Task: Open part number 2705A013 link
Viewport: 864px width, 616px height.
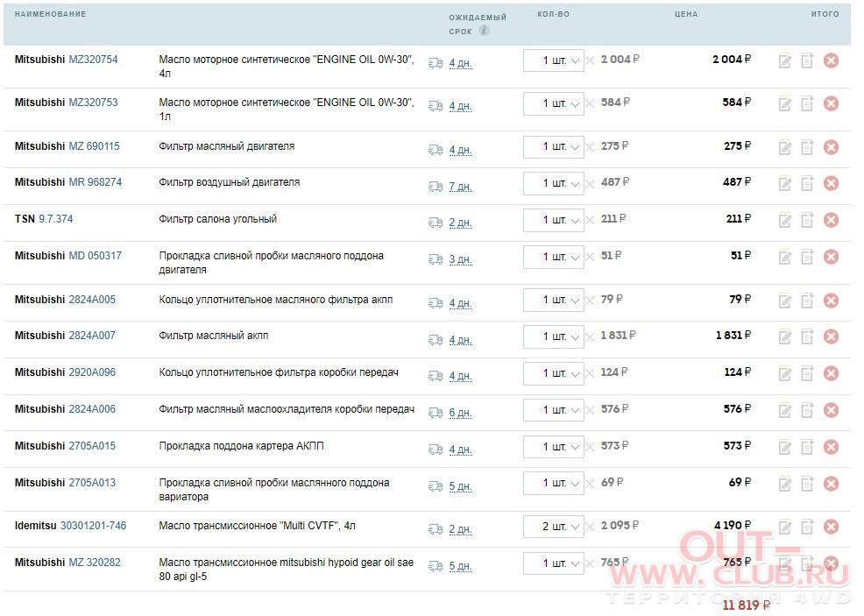Action: 92,483
